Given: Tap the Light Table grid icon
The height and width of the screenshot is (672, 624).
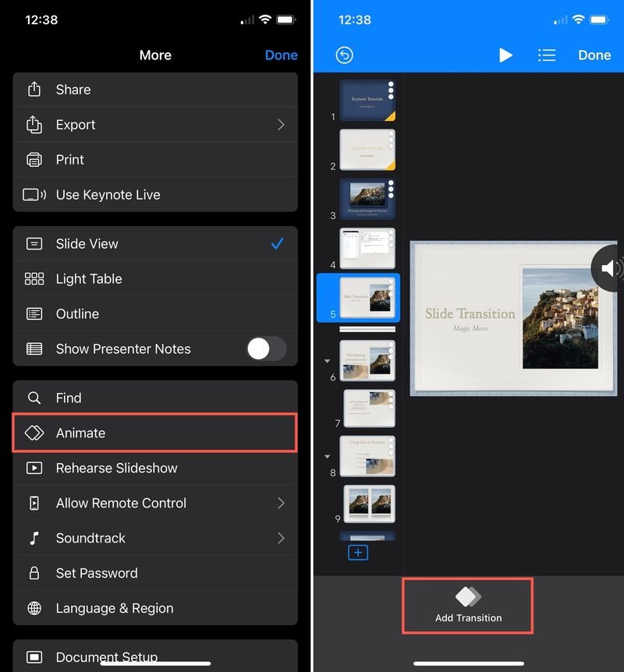Looking at the screenshot, I should (34, 278).
